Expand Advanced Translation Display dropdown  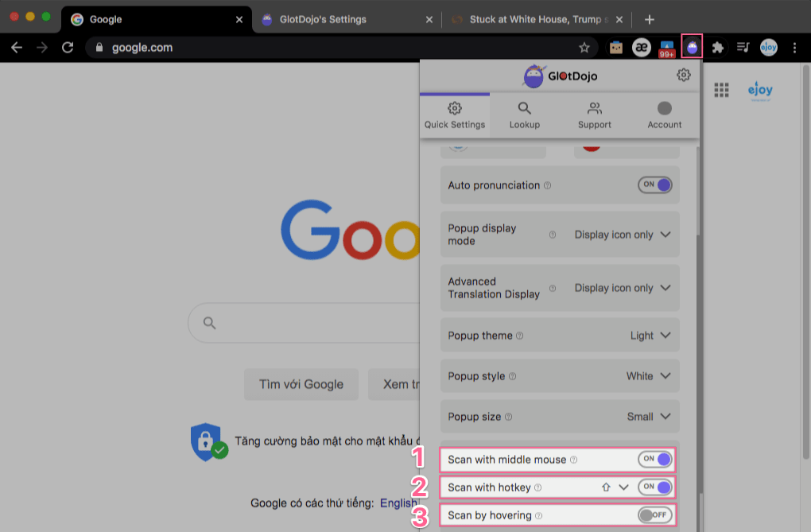pos(623,288)
